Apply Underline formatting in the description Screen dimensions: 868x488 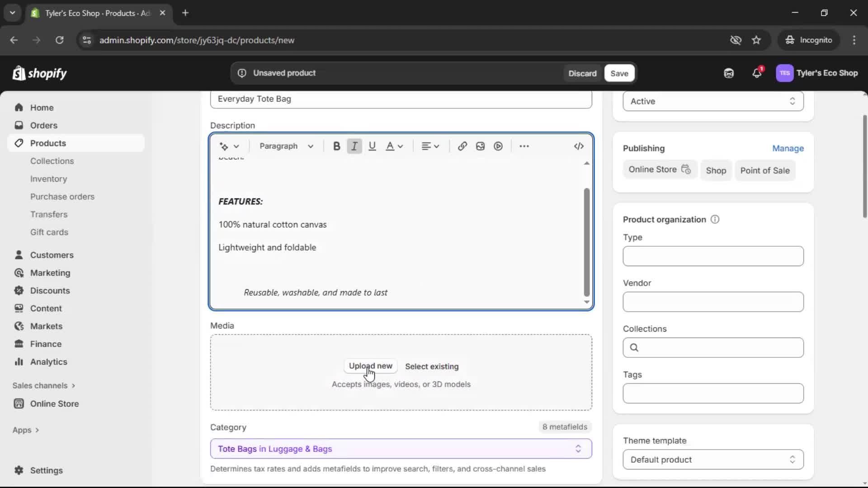coord(372,146)
